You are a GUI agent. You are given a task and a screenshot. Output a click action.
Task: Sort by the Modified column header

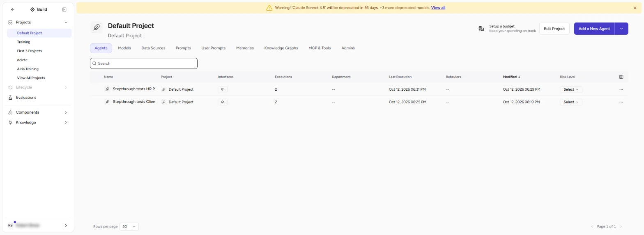(x=511, y=77)
